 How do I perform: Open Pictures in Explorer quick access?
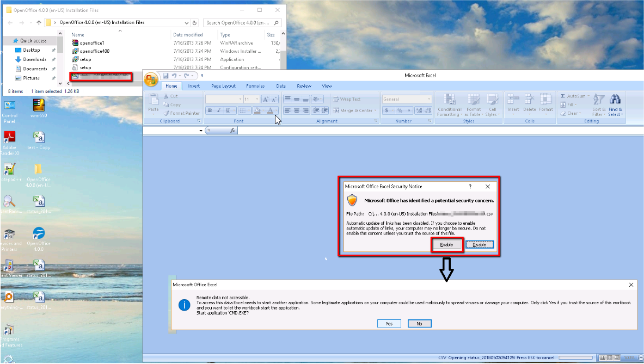[x=31, y=78]
